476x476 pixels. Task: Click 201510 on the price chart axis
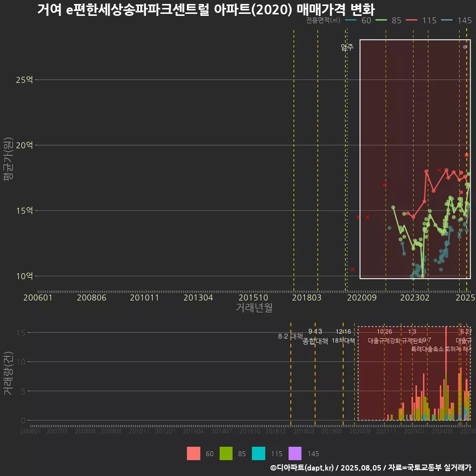[x=253, y=297]
